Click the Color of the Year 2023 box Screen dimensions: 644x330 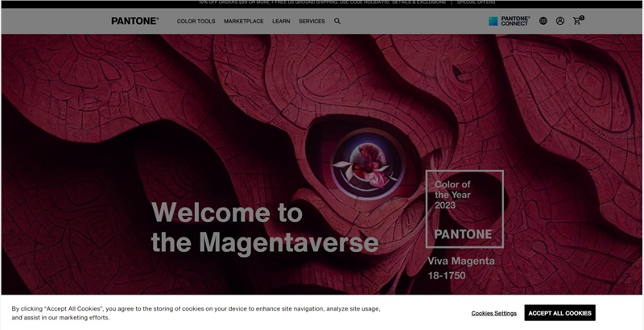click(464, 209)
